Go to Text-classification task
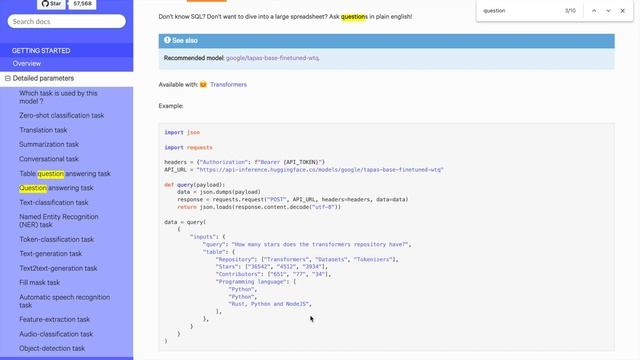Screen dimensions: 640x360 (x=53, y=202)
